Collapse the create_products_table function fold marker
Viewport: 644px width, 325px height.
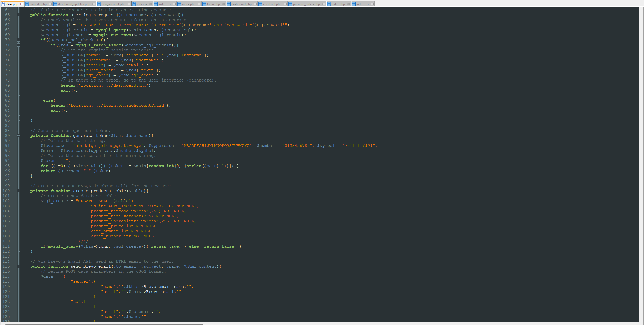click(x=18, y=191)
